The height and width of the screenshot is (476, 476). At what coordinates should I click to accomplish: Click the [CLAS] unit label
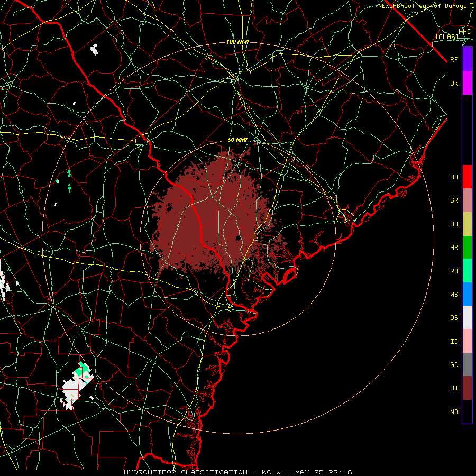pyautogui.click(x=447, y=36)
